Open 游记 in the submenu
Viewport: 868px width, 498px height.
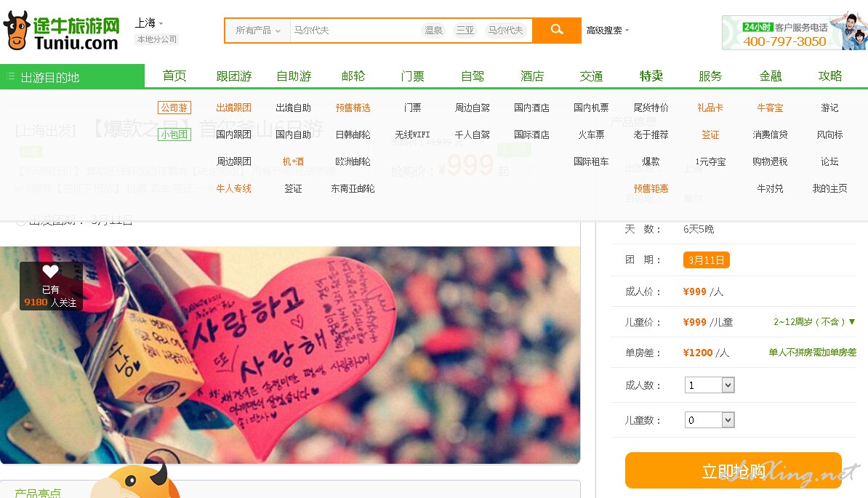[x=829, y=108]
